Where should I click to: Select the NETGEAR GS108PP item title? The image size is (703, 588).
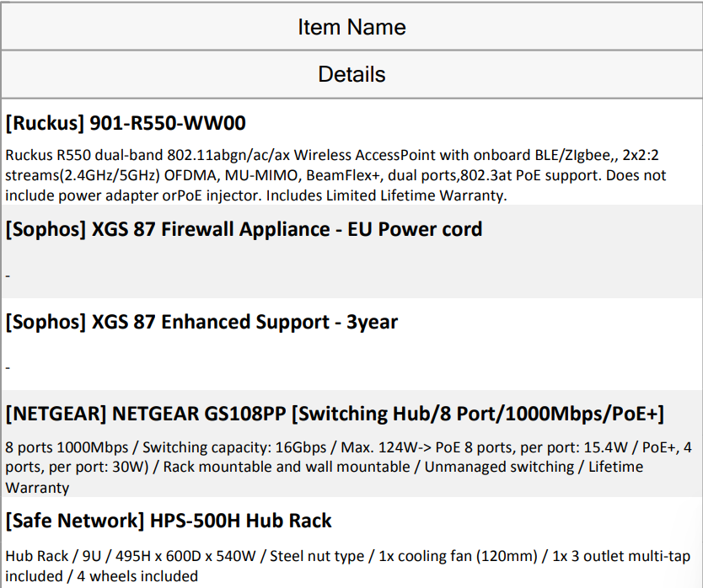click(335, 414)
